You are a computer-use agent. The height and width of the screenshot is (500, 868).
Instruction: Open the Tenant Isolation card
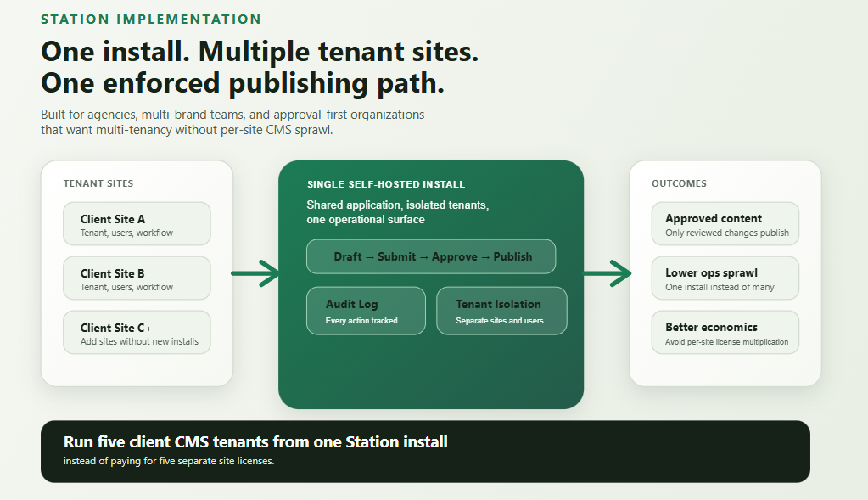pos(501,311)
